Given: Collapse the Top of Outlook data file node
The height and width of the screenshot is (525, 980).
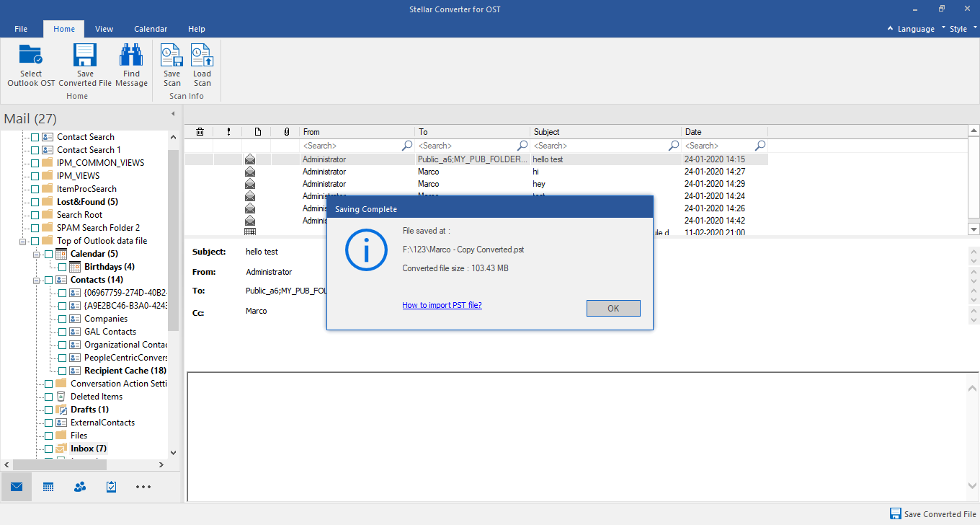Looking at the screenshot, I should (23, 241).
